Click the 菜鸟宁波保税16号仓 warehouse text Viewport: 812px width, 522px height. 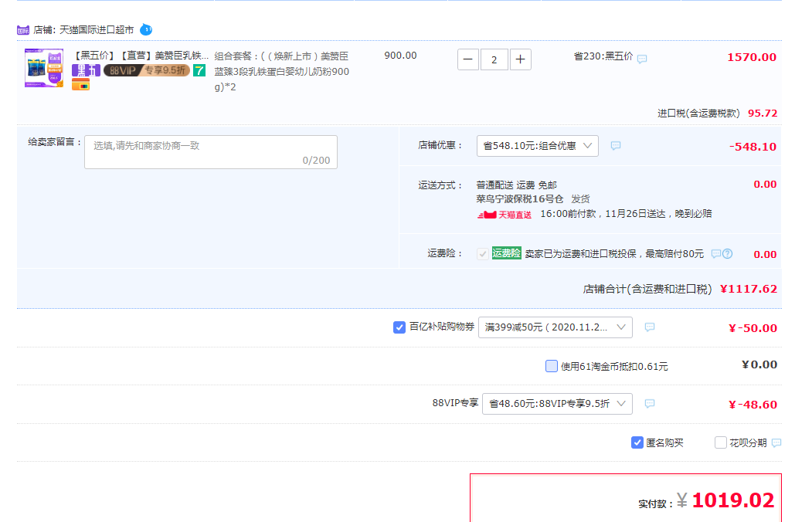click(x=520, y=199)
